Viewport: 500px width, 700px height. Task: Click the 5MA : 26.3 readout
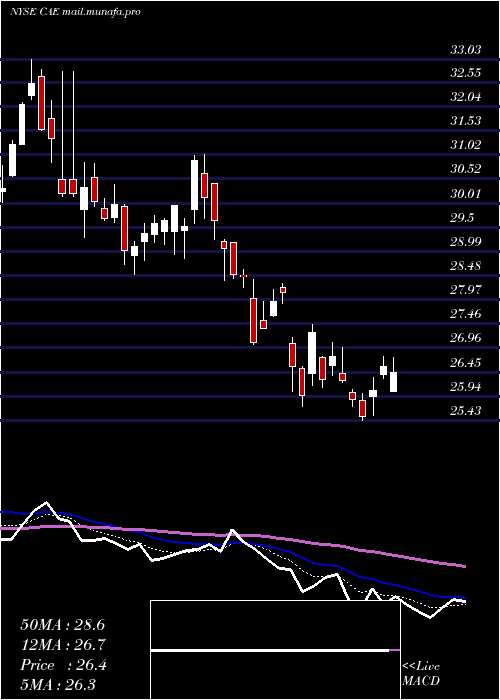(58, 685)
